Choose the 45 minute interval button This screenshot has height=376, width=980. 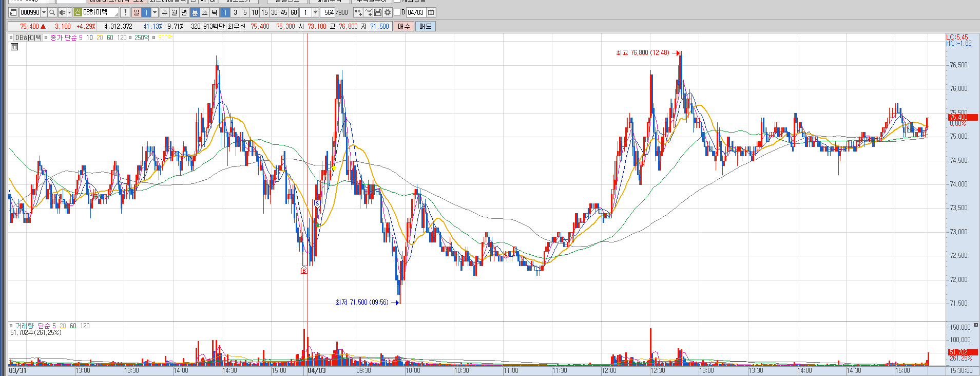(x=284, y=12)
